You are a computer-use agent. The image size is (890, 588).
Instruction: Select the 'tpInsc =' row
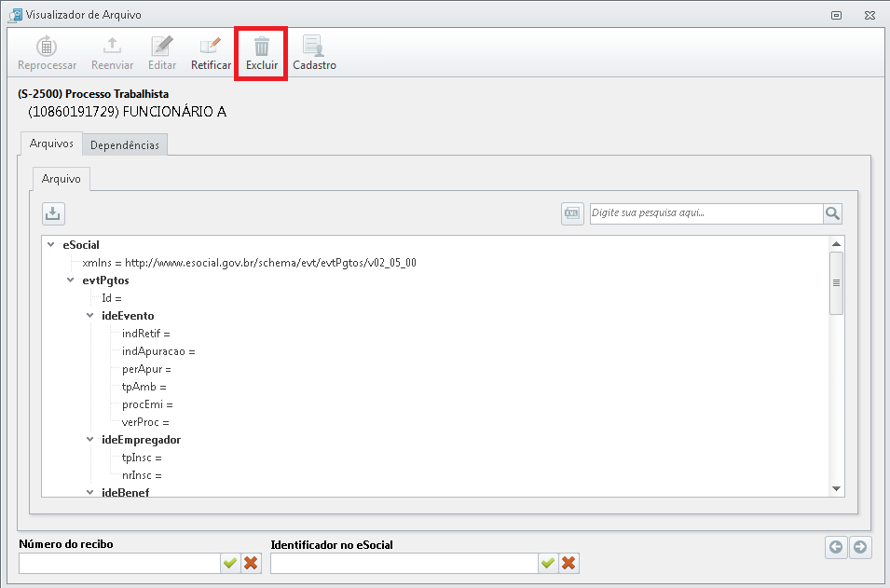tap(142, 458)
